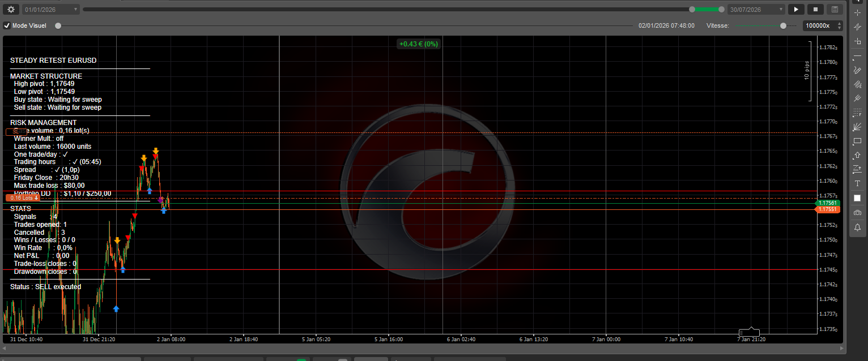Screen dimensions: 868x361
Task: Click the 02/01/2026 07:48:00 timestamp
Action: coord(666,25)
